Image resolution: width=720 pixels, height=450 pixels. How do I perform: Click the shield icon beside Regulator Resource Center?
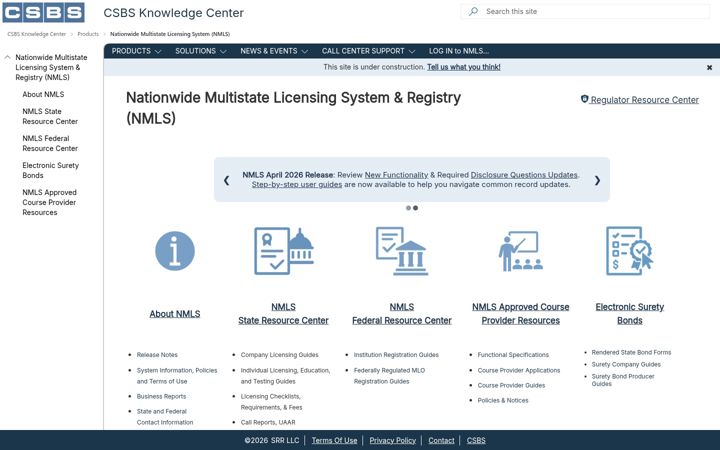point(585,99)
